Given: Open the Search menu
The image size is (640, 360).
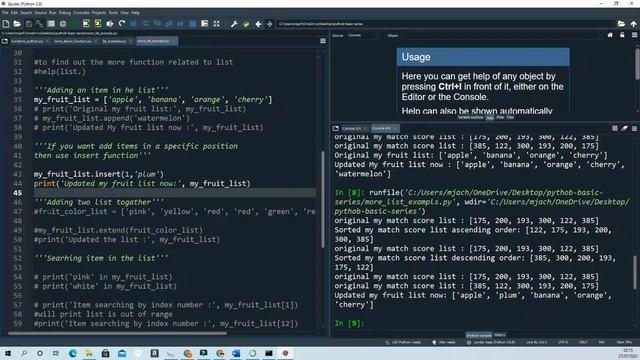Looking at the screenshot, I should point(26,13).
